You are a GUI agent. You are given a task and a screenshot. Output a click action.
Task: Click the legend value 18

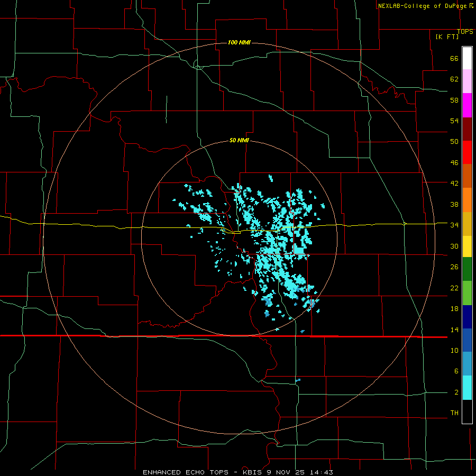pyautogui.click(x=454, y=309)
